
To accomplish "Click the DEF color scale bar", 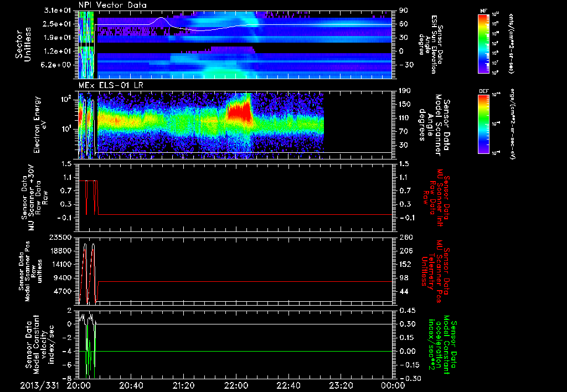I will click(x=483, y=124).
